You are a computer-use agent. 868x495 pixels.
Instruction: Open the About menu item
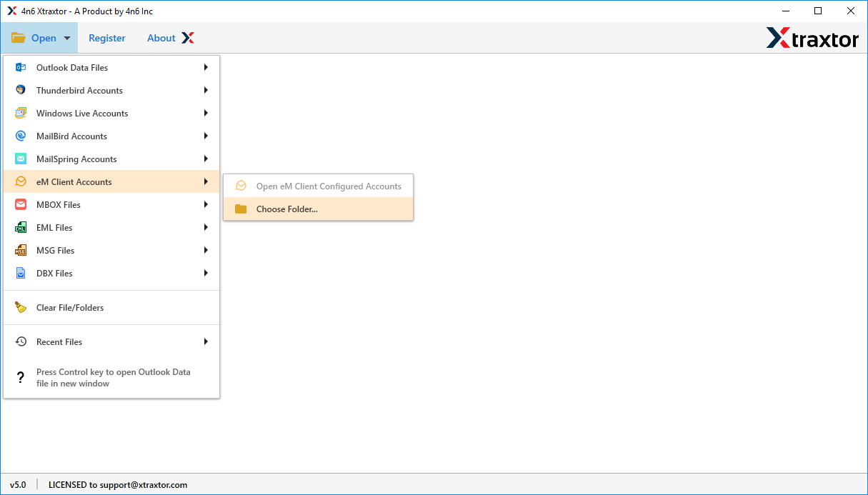pyautogui.click(x=161, y=38)
